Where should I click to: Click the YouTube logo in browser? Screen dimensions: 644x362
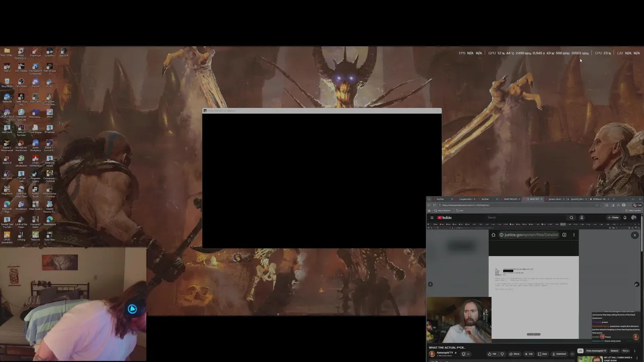[x=444, y=218]
